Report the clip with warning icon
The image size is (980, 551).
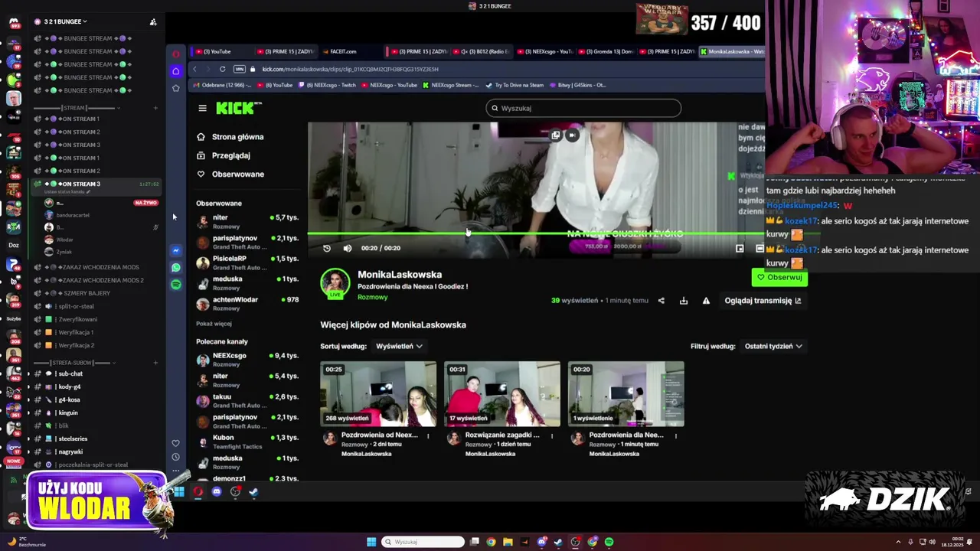pyautogui.click(x=706, y=301)
